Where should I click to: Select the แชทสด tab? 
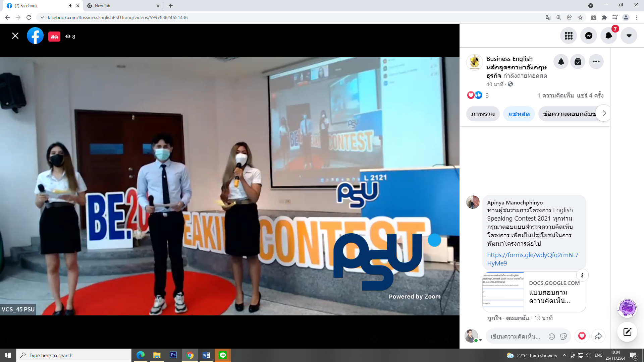point(519,114)
